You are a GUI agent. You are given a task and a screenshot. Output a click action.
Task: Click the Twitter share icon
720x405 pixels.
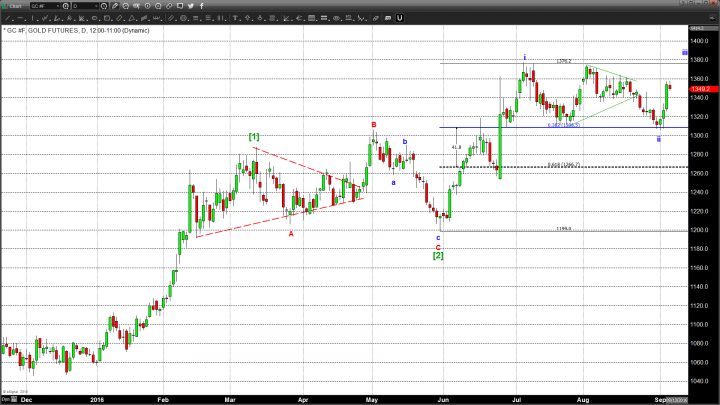click(191, 6)
